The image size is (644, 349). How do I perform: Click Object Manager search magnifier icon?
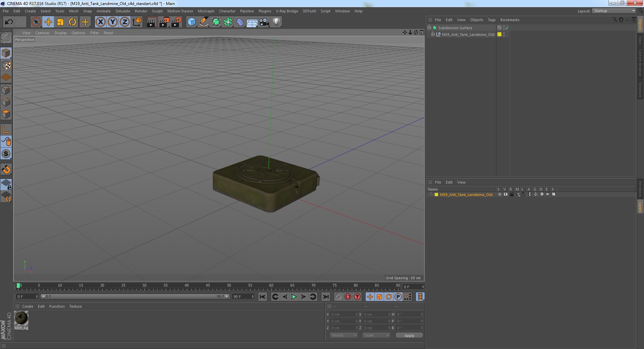614,20
